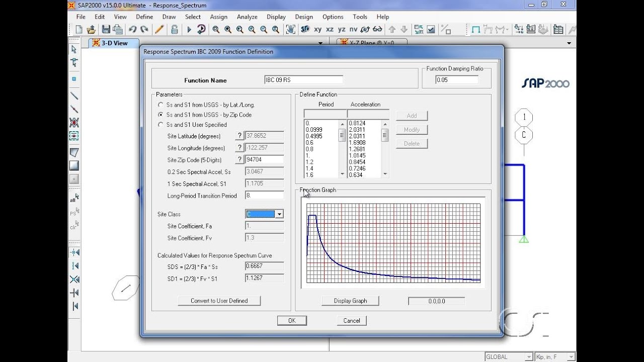Click the Undo arrow icon
The image size is (644, 362).
coord(132,30)
